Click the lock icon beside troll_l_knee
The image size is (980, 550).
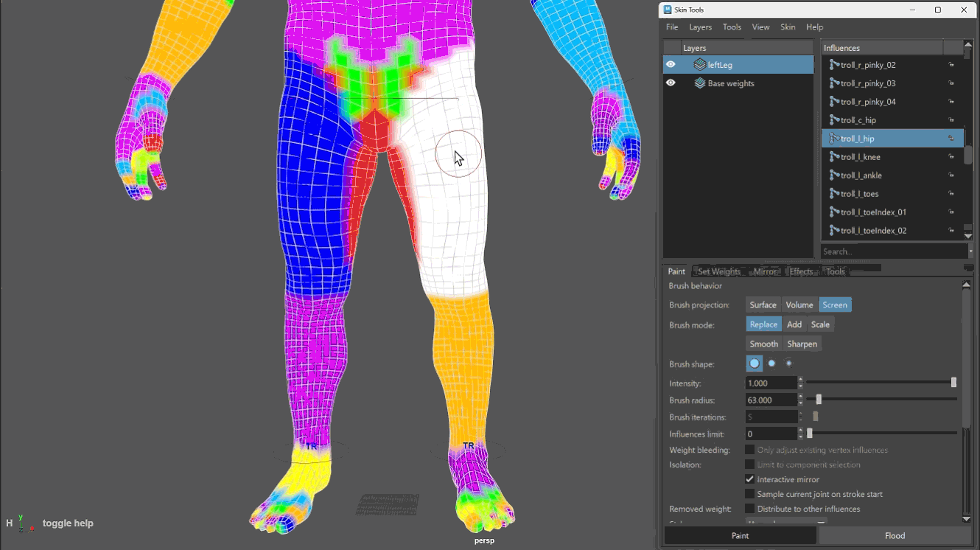point(951,157)
